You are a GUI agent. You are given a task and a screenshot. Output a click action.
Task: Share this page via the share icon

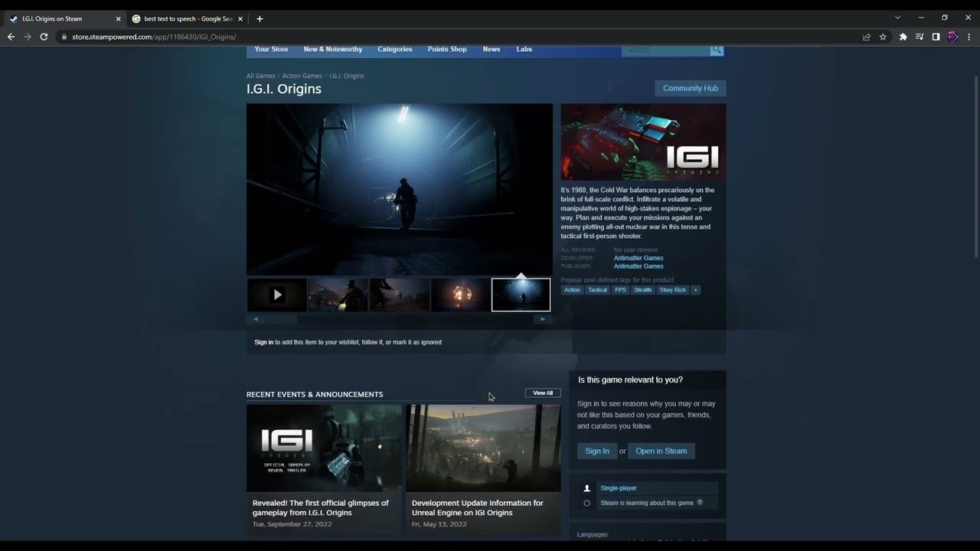pyautogui.click(x=867, y=37)
